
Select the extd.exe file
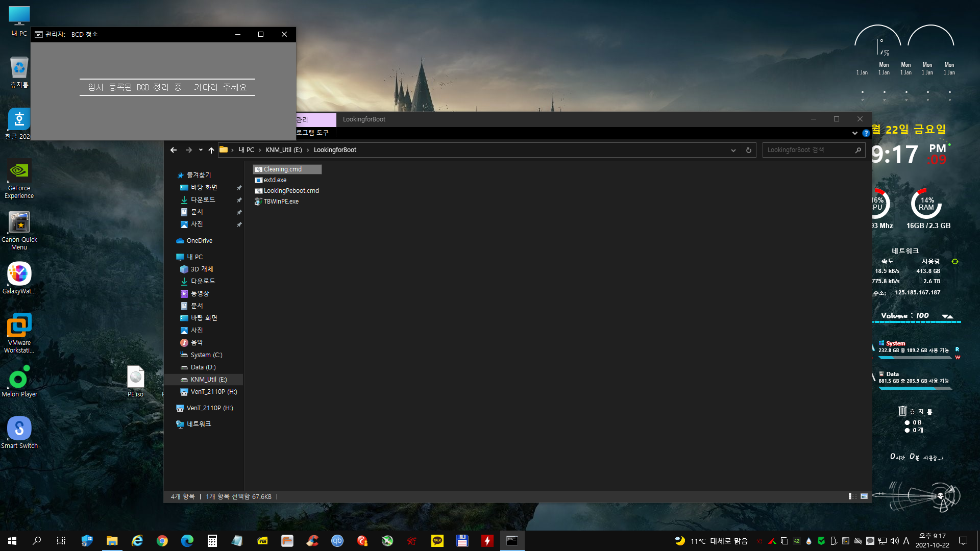coord(271,180)
